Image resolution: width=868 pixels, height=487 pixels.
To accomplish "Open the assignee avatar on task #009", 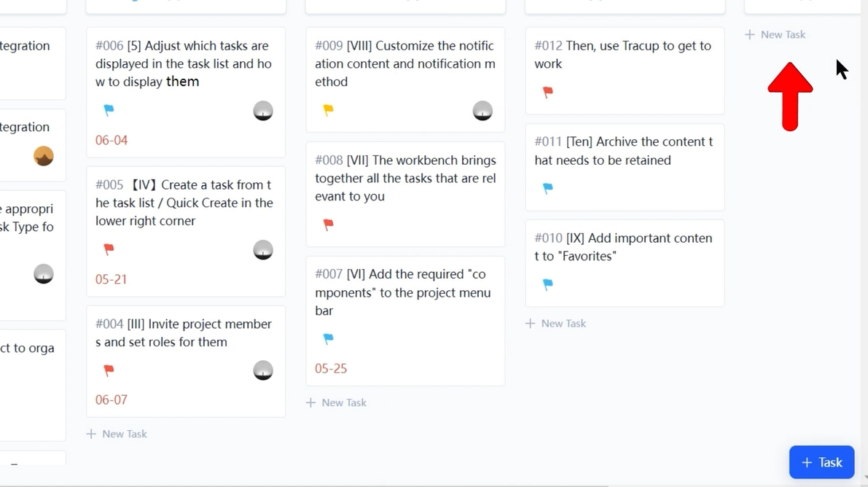I will (x=482, y=109).
